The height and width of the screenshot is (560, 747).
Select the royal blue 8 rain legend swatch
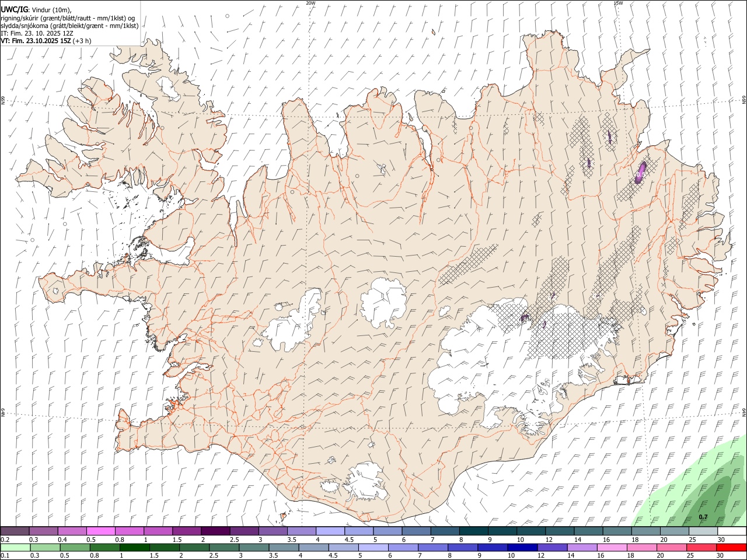click(x=462, y=547)
